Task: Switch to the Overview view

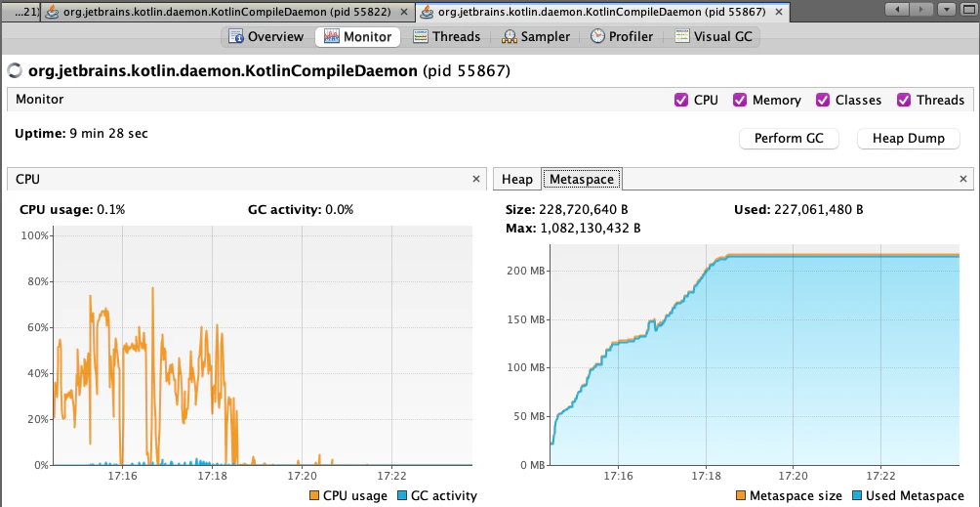Action: 266,37
